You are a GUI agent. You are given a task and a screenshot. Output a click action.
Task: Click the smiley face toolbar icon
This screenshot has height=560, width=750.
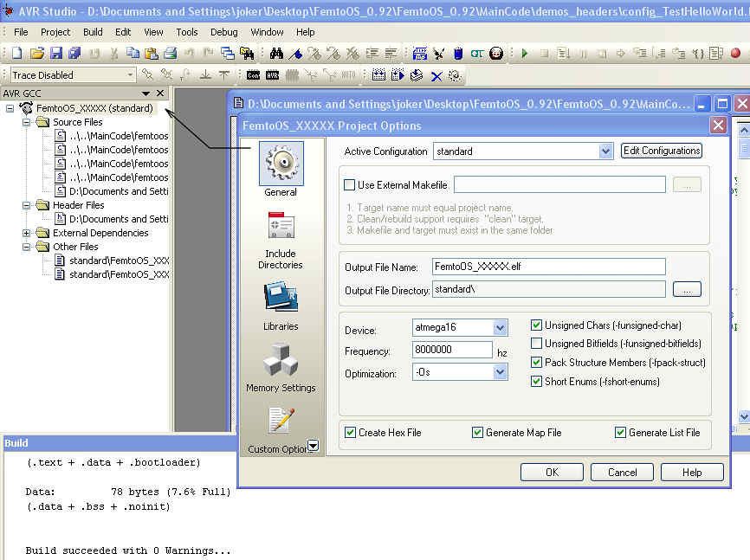(496, 53)
